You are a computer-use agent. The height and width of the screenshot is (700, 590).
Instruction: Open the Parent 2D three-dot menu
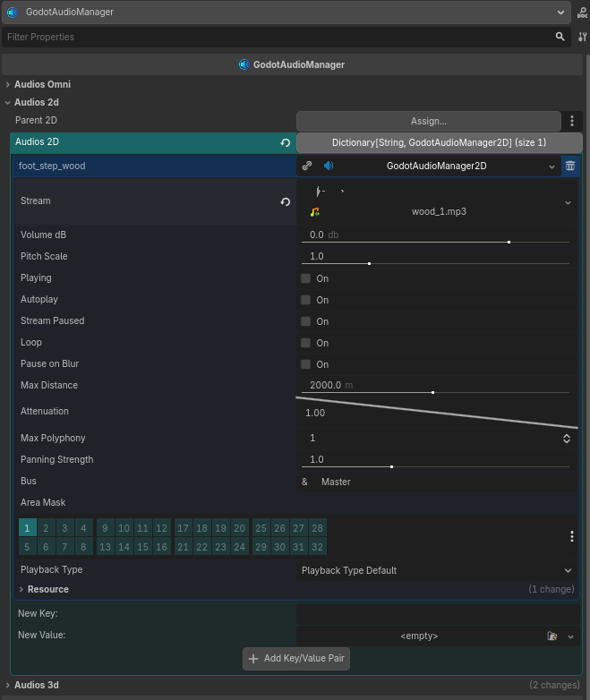tap(572, 121)
